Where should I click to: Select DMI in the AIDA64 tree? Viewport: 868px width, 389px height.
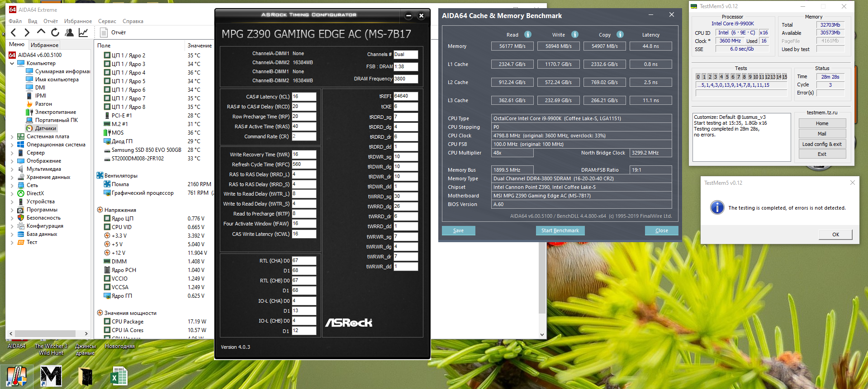[40, 88]
